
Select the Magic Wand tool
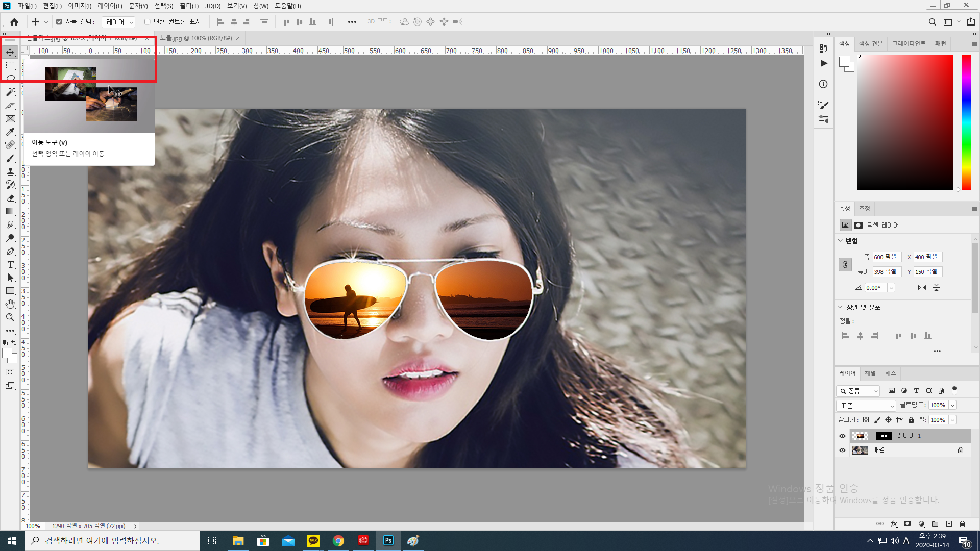pos(10,92)
